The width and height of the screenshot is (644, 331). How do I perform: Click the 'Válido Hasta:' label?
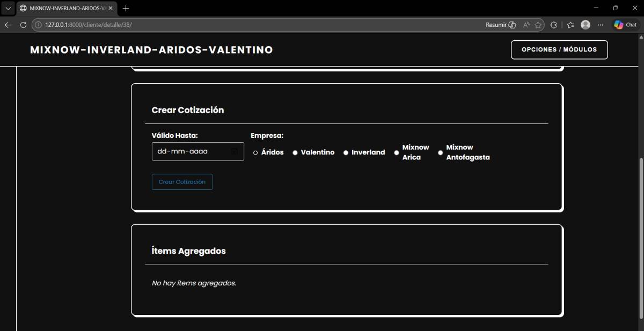[x=175, y=136]
